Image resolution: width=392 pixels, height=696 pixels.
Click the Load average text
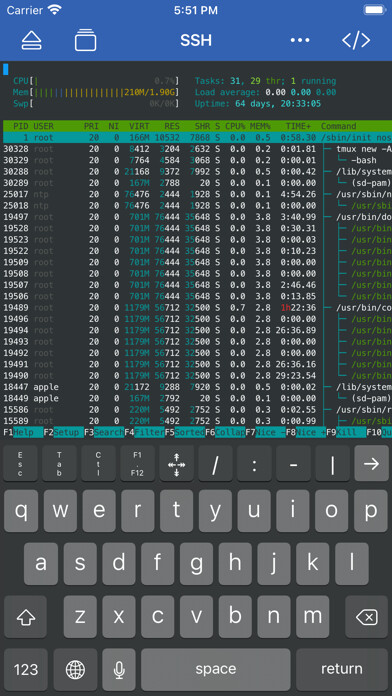point(265,92)
